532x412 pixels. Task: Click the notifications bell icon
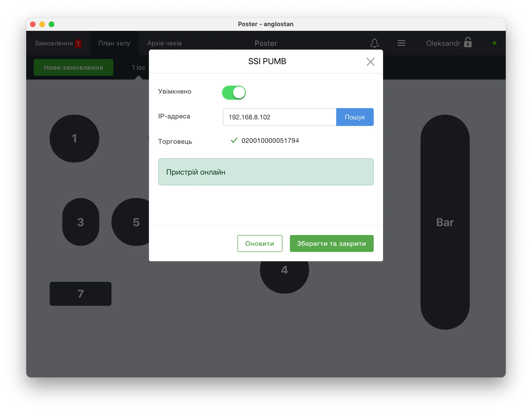coord(374,43)
